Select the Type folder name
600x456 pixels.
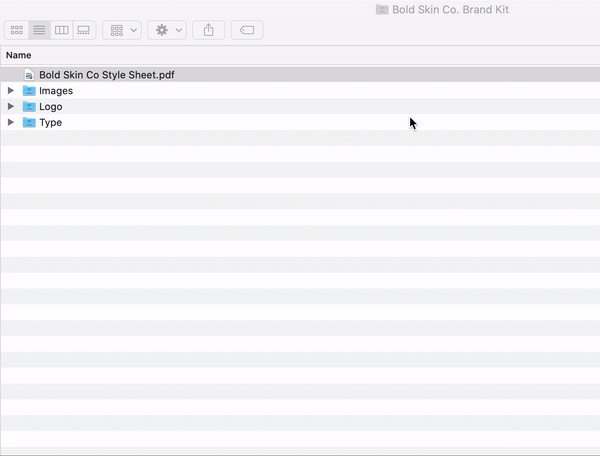pos(51,123)
